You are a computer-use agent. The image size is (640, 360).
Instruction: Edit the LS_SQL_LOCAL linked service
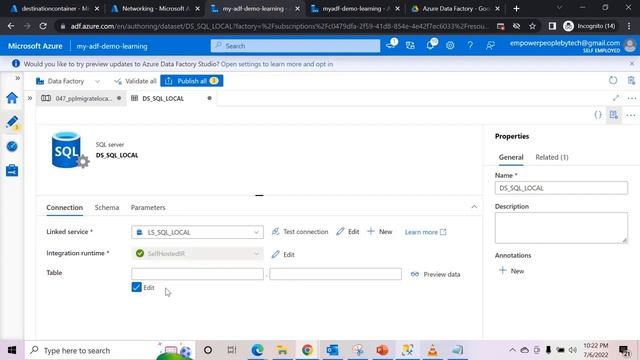click(x=348, y=232)
